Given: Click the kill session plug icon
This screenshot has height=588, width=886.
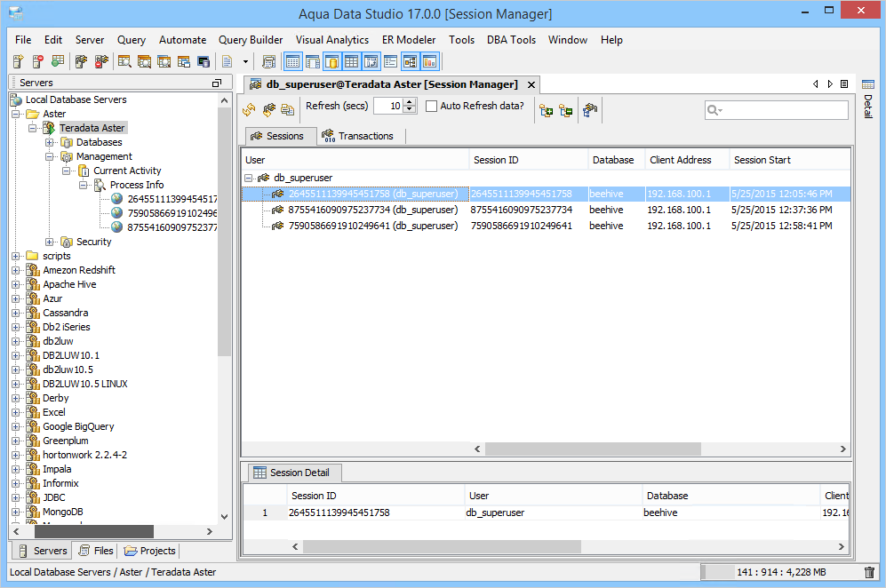Looking at the screenshot, I should 590,110.
